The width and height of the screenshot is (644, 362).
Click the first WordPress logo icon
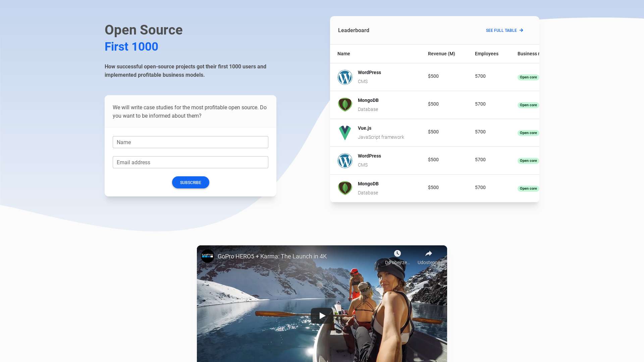click(345, 77)
